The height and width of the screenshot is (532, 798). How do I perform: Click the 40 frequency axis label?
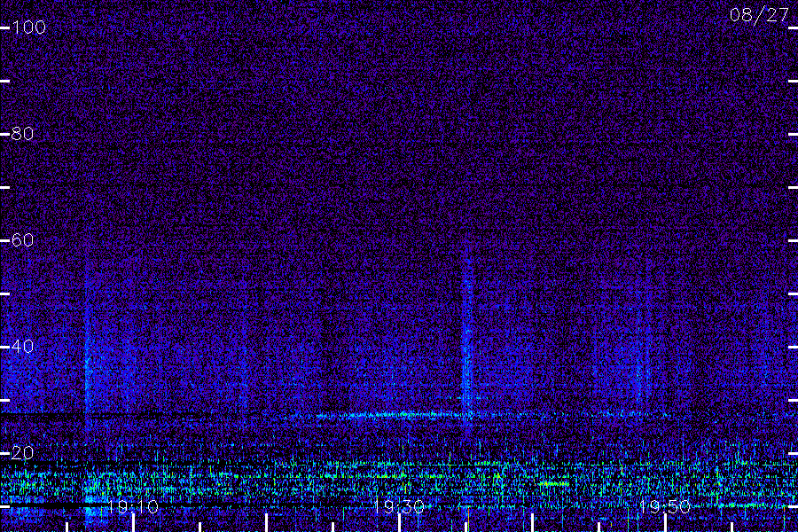click(x=22, y=347)
